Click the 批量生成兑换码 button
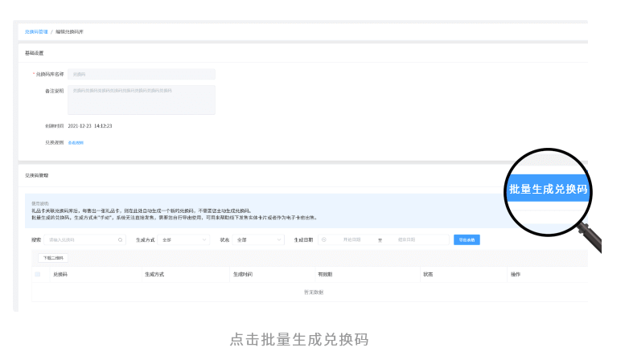This screenshot has width=629, height=364. (x=549, y=190)
